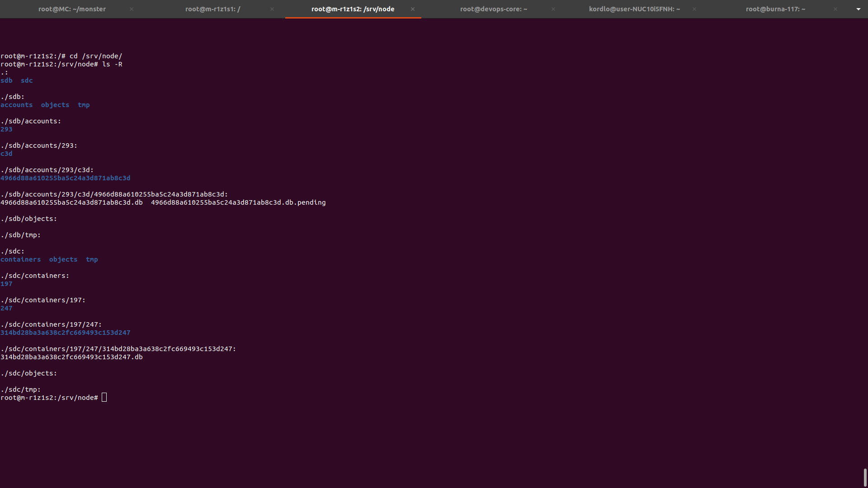
Task: Close the root@m-r1z1s1 tab
Action: [272, 9]
